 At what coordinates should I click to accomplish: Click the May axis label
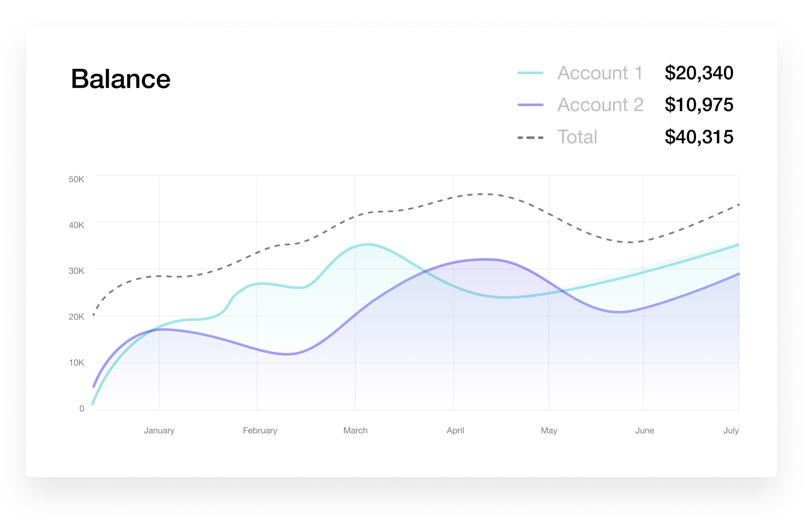pyautogui.click(x=549, y=431)
